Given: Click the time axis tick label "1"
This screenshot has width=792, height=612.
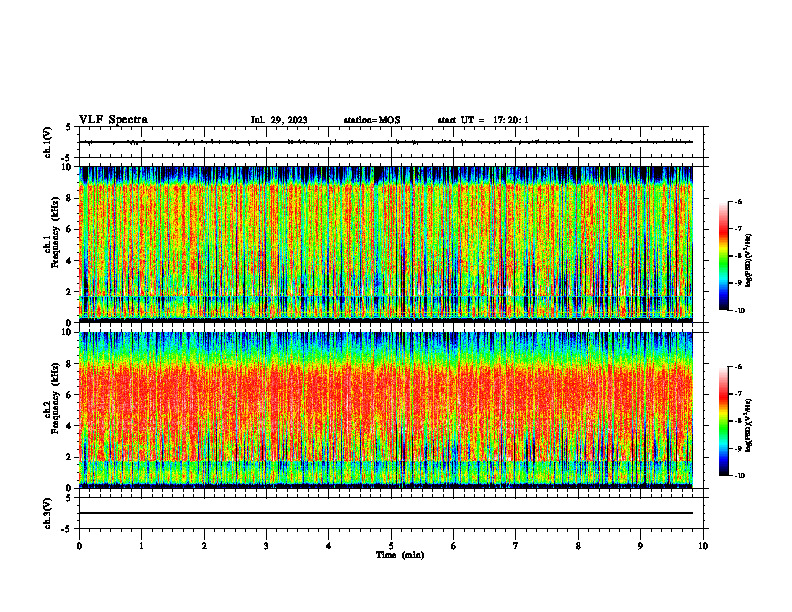Looking at the screenshot, I should [141, 546].
